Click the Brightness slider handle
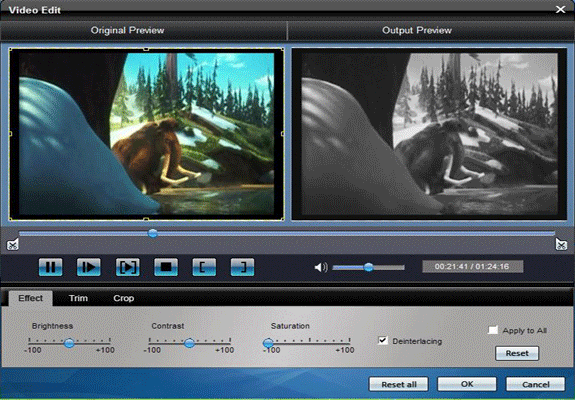This screenshot has height=400, width=575. click(x=69, y=343)
